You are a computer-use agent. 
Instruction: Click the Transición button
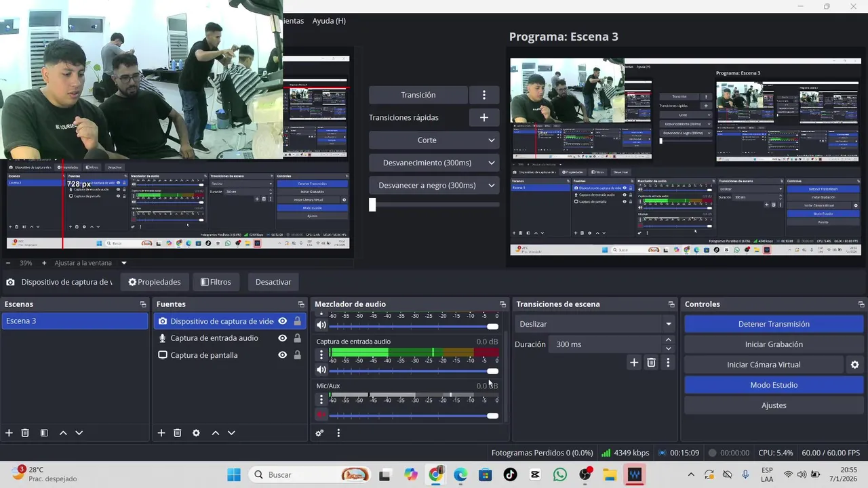coord(418,95)
